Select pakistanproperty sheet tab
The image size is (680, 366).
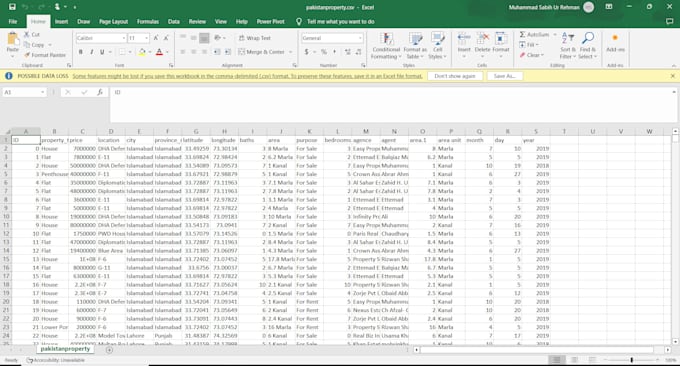(x=65, y=349)
